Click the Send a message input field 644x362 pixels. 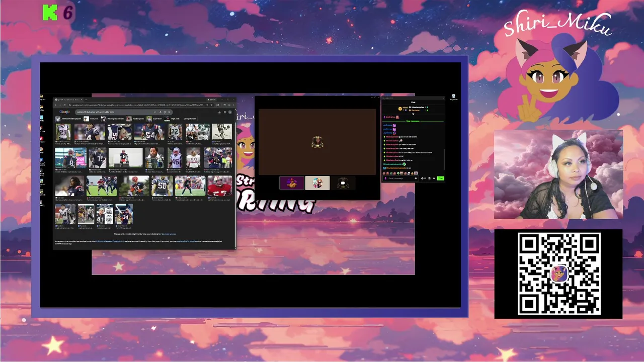[x=400, y=178]
